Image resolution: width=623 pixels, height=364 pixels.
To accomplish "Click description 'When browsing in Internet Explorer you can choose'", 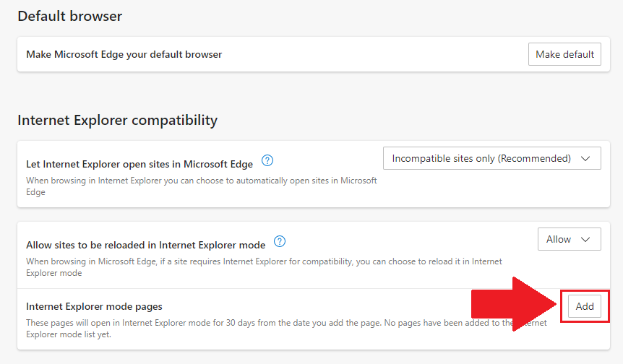I will 202,186.
